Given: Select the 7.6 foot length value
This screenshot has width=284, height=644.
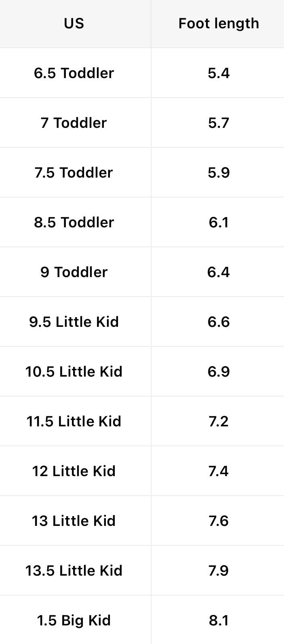Looking at the screenshot, I should (219, 521).
